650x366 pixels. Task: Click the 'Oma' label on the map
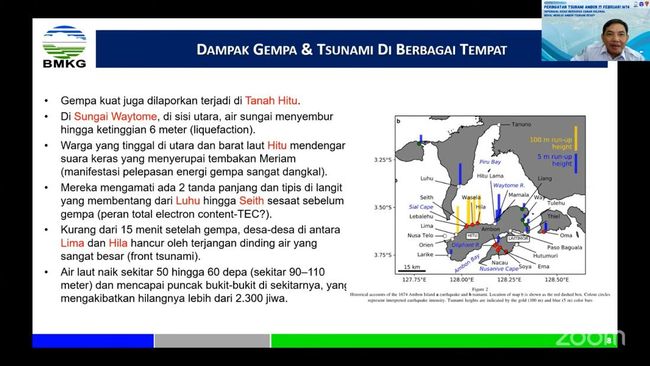pos(566,235)
